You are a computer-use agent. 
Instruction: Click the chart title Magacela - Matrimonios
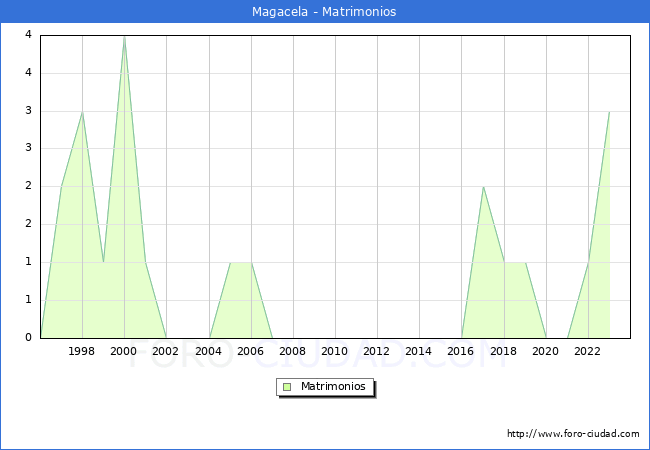coord(324,12)
